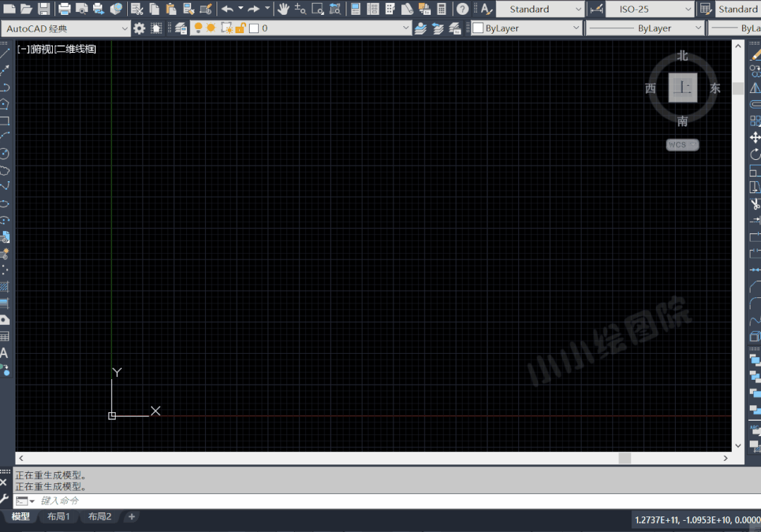This screenshot has height=532, width=761.
Task: Activate the Pan hand tool
Action: [284, 8]
